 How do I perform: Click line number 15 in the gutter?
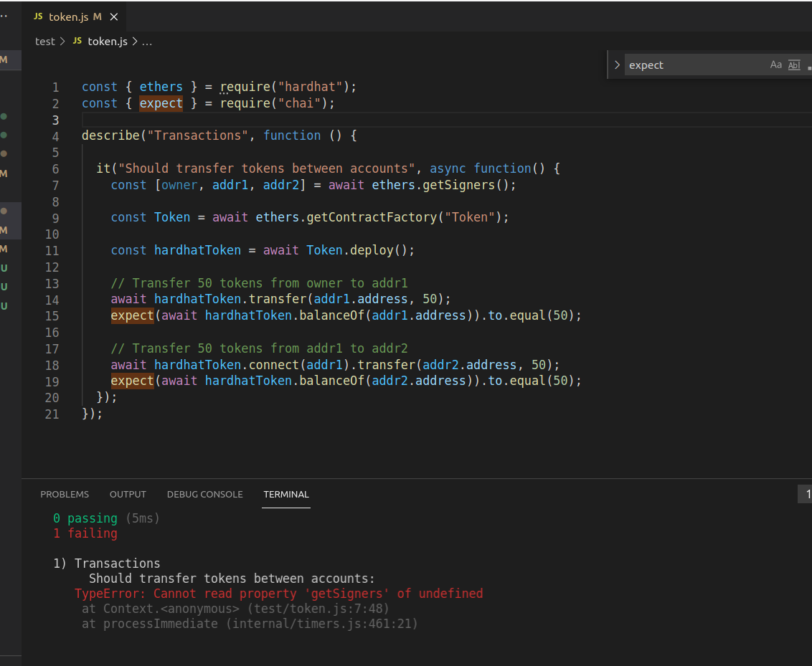pyautogui.click(x=52, y=316)
